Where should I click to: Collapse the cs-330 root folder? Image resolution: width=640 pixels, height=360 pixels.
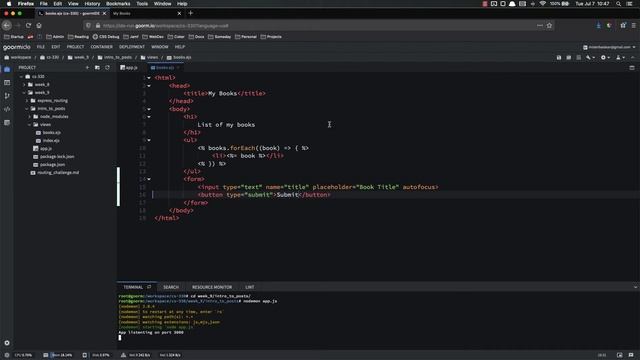(x=22, y=76)
